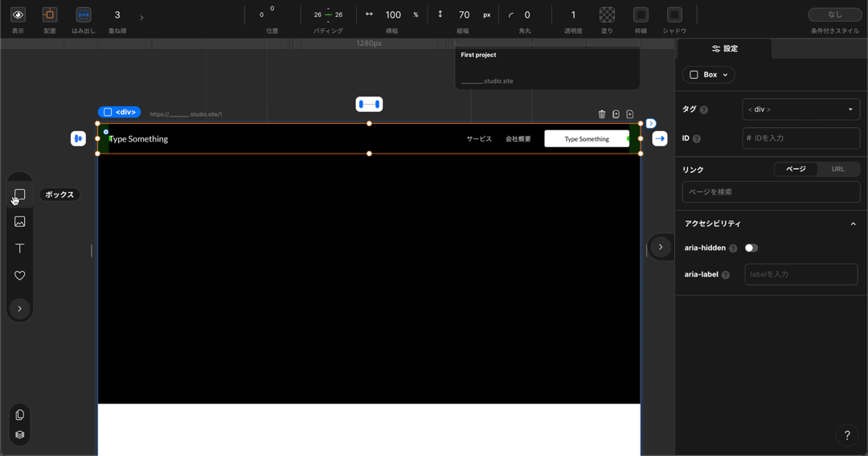Click the 横幅 width value 100
This screenshot has width=868, height=456.
pyautogui.click(x=393, y=15)
